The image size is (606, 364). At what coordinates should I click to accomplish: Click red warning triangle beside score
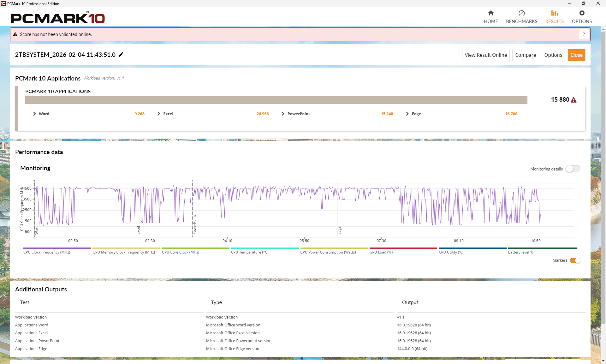pos(574,100)
